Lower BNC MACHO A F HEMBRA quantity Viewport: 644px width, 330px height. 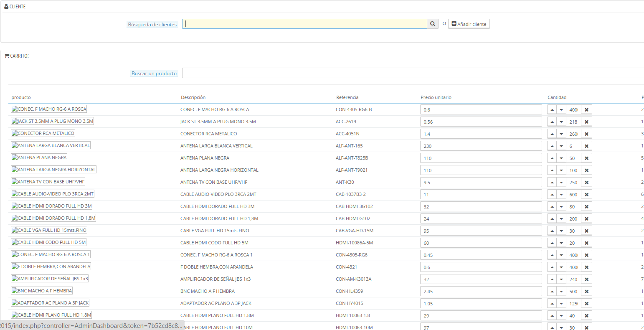tap(562, 292)
